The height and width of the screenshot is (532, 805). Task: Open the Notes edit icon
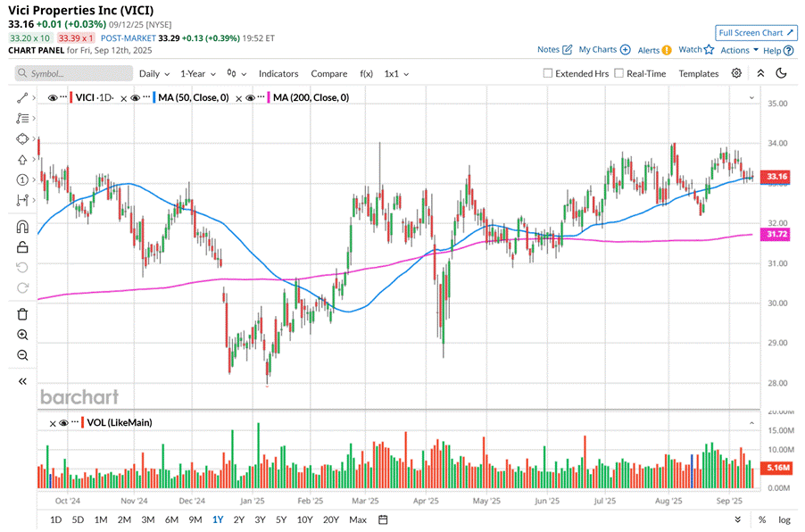coord(568,50)
